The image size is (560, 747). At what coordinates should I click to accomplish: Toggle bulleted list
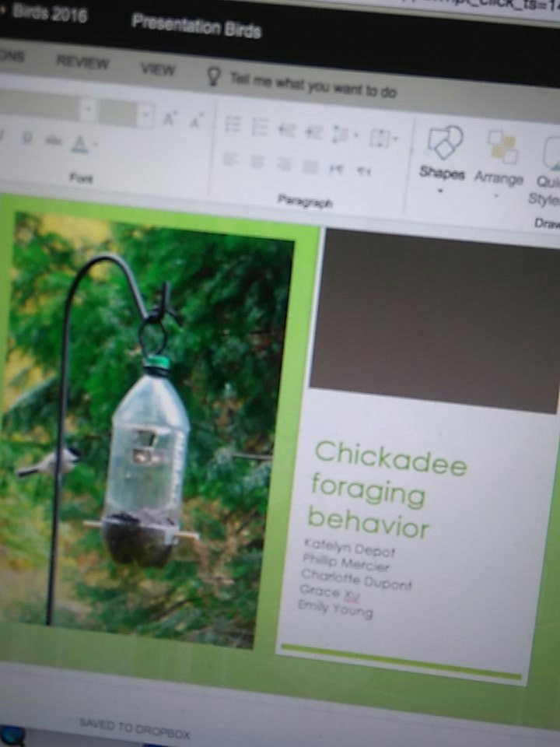pos(233,124)
